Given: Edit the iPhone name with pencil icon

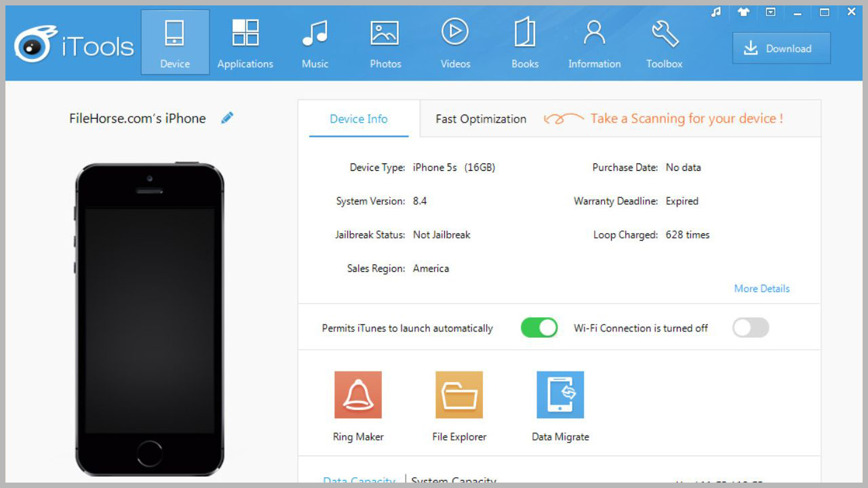Looking at the screenshot, I should click(x=227, y=118).
